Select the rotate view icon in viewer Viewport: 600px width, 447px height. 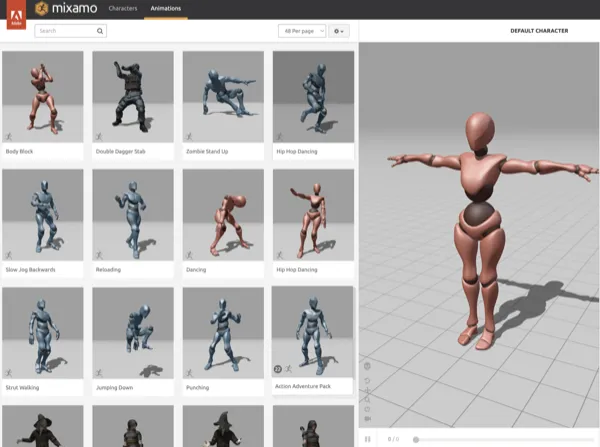367,381
